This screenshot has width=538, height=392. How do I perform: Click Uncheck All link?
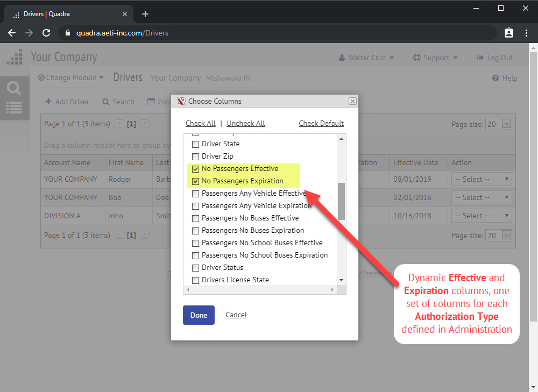[x=246, y=123]
